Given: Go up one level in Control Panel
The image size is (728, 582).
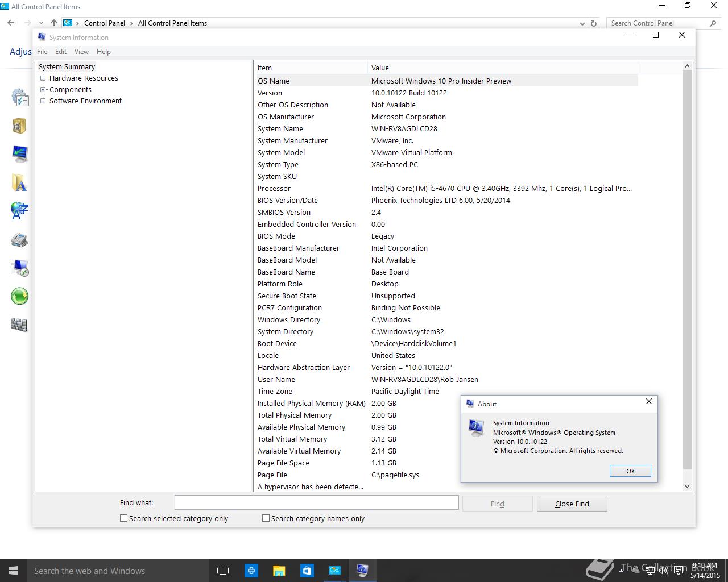Looking at the screenshot, I should (x=53, y=23).
